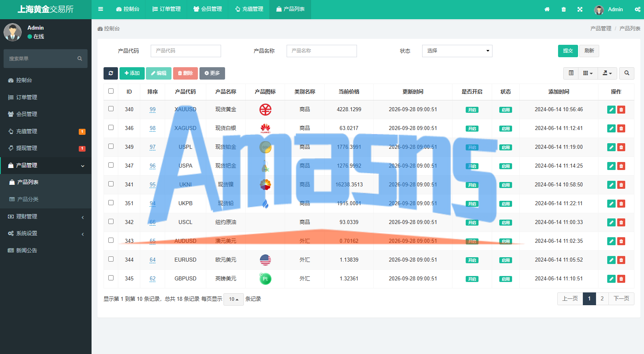Delete row 342 USCL with trash icon
644x354 pixels.
pos(621,222)
